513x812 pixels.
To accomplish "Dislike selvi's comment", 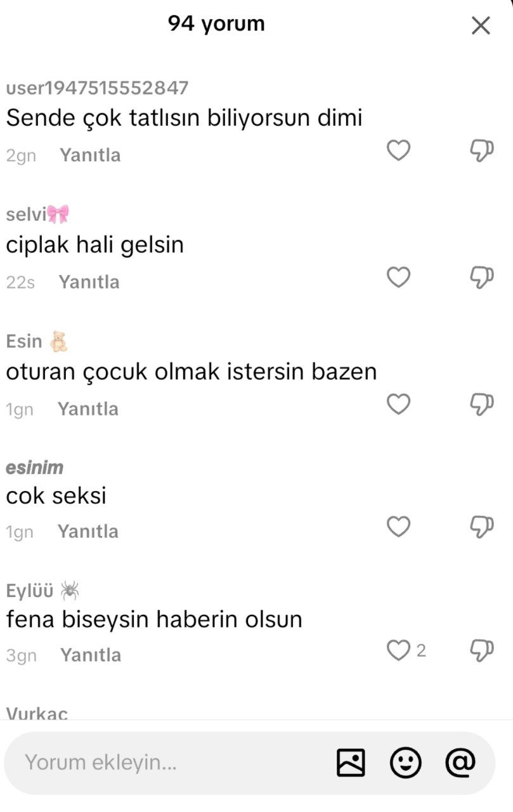I will pyautogui.click(x=481, y=278).
